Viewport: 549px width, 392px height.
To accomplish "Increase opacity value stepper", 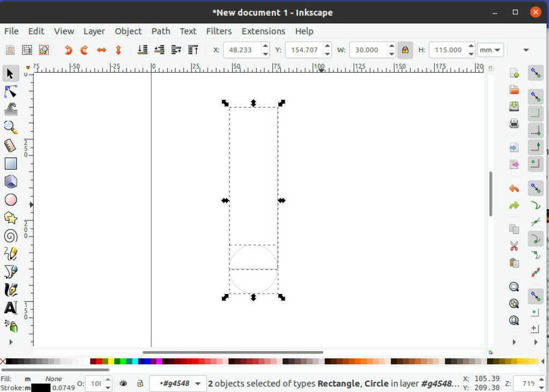I will click(108, 380).
